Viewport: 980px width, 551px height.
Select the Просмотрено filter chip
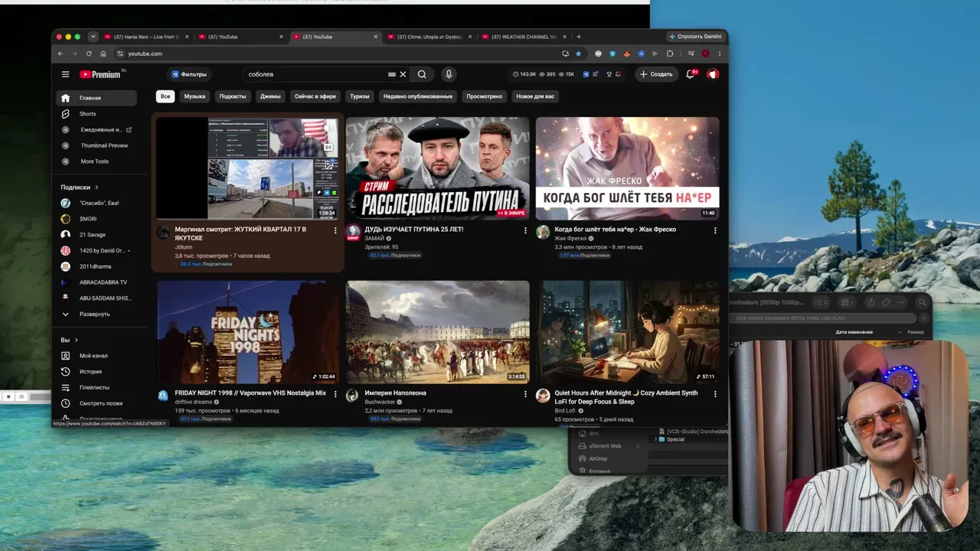[x=485, y=96]
